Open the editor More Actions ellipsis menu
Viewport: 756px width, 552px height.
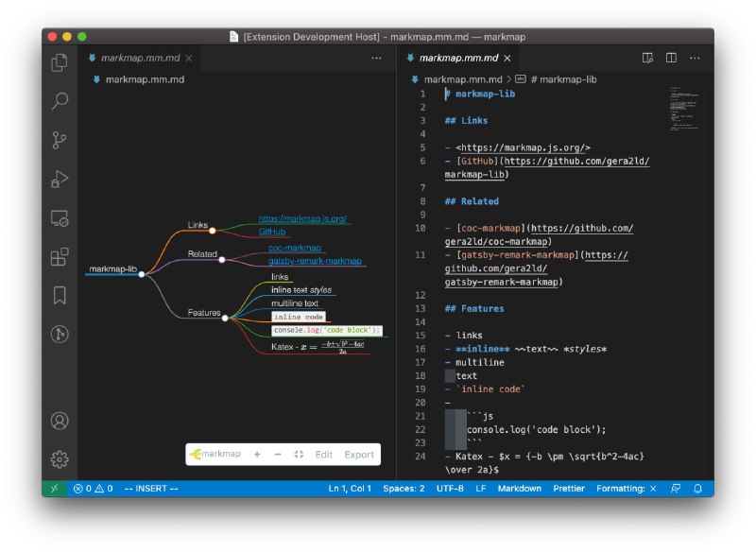point(696,58)
